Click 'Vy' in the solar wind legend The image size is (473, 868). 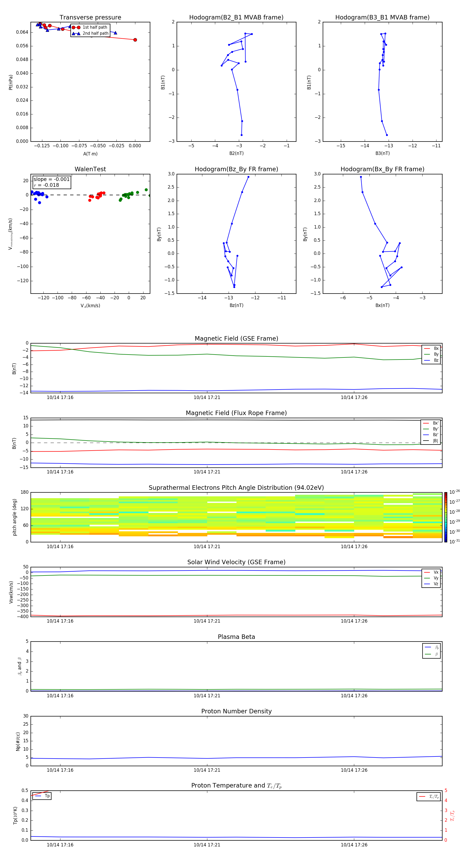(x=431, y=578)
